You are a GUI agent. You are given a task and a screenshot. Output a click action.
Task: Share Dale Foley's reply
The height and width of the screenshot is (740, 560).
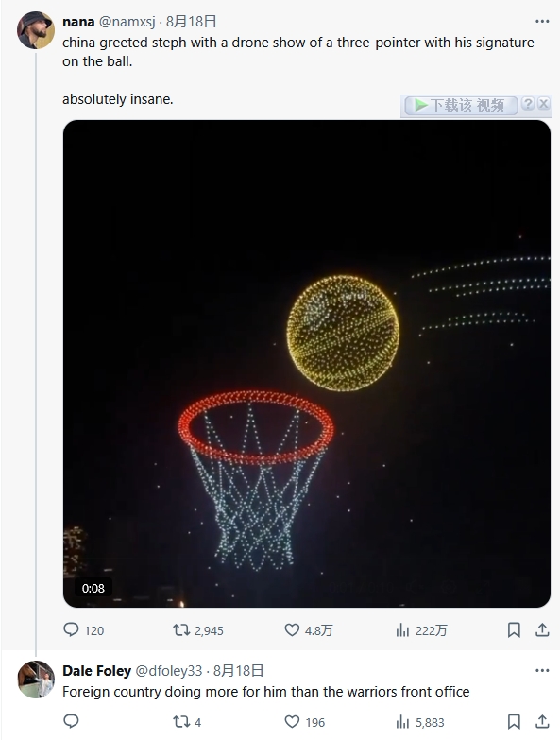(542, 722)
